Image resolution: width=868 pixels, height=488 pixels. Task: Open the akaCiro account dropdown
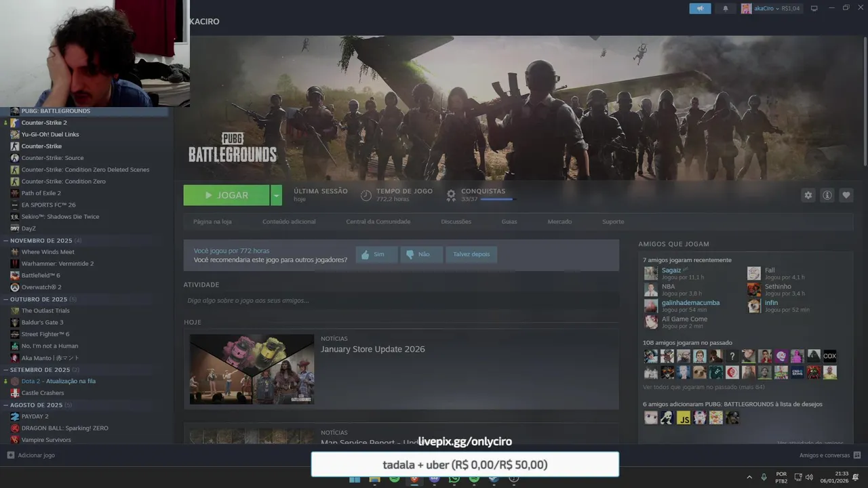[770, 8]
